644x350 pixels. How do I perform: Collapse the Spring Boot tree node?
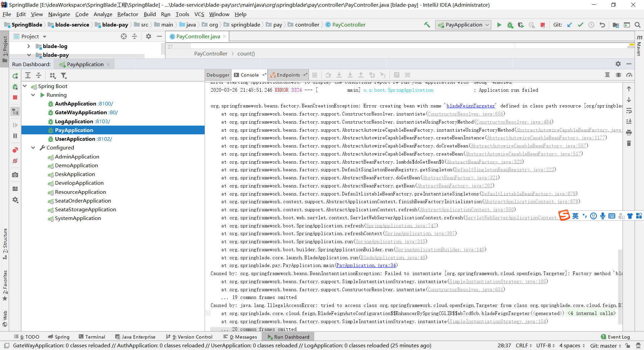click(25, 86)
